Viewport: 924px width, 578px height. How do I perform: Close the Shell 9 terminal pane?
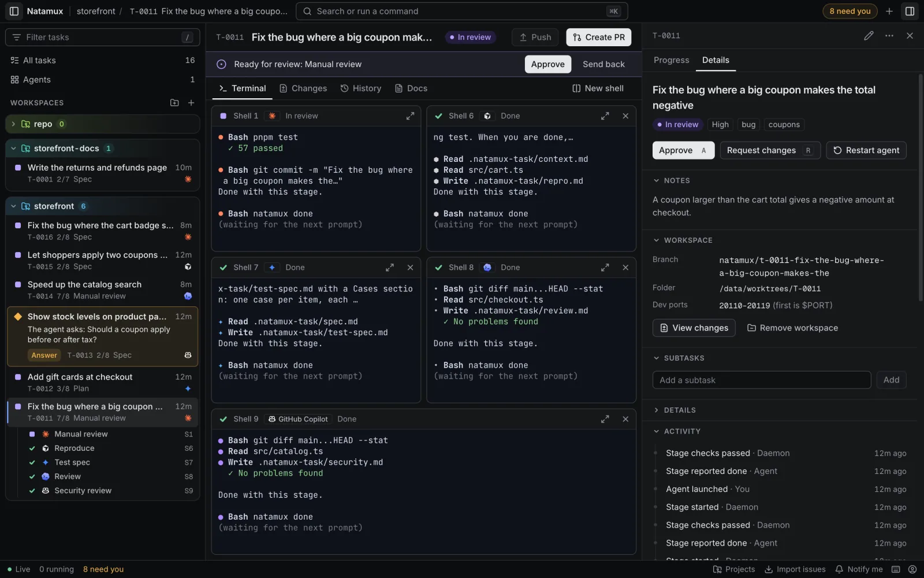tap(625, 419)
